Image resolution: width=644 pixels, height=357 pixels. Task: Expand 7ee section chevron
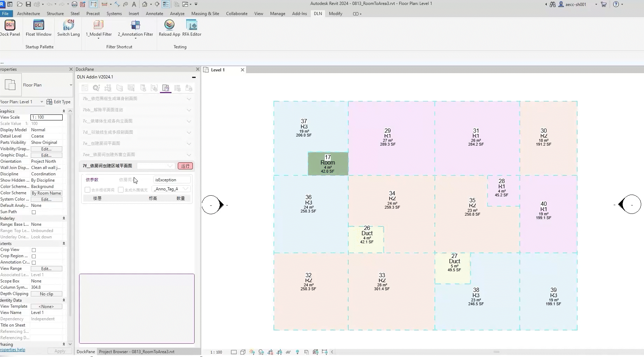(x=189, y=155)
